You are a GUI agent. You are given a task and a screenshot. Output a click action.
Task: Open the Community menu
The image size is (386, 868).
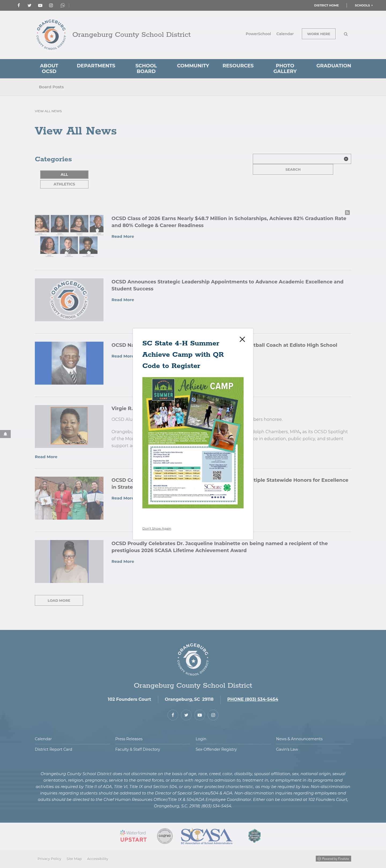193,66
